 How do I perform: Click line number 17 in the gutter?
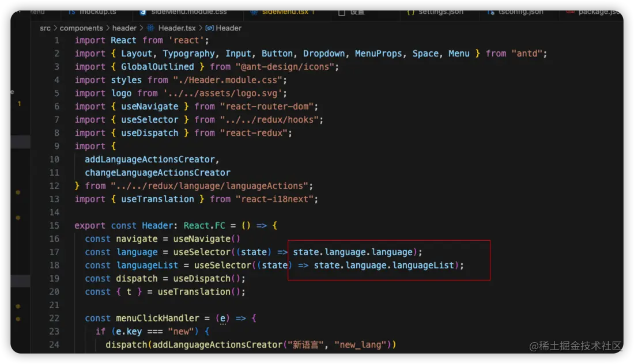pos(54,252)
